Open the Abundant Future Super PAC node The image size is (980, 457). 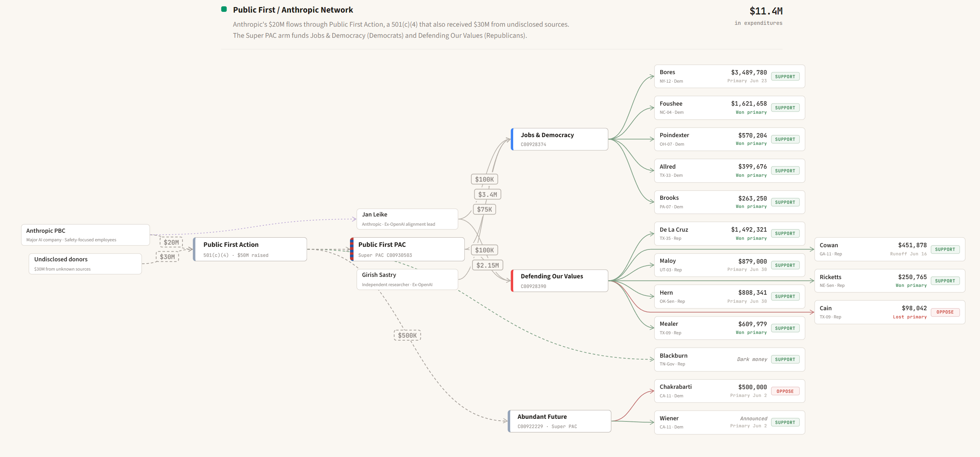coord(559,421)
